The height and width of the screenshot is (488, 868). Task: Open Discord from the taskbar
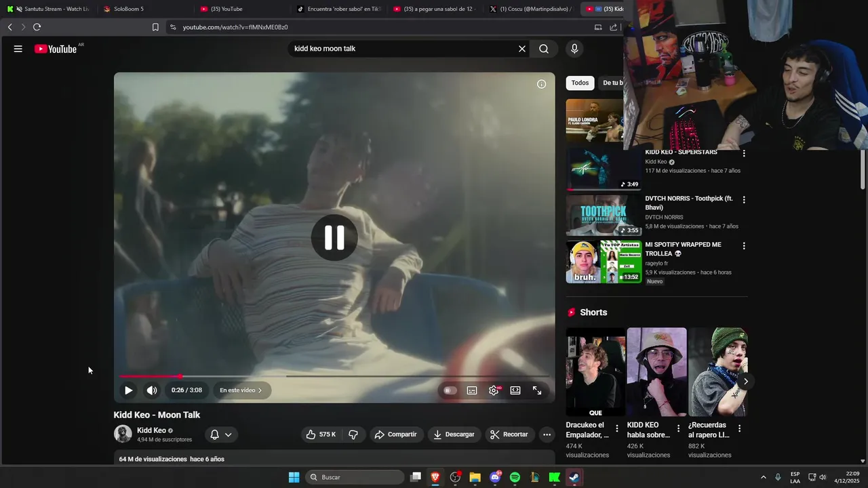click(x=495, y=477)
